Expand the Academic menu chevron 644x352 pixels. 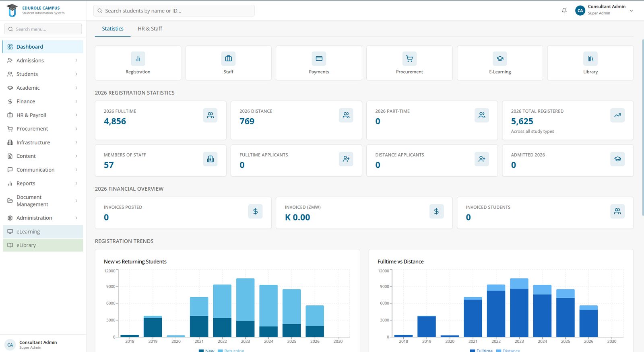(76, 88)
